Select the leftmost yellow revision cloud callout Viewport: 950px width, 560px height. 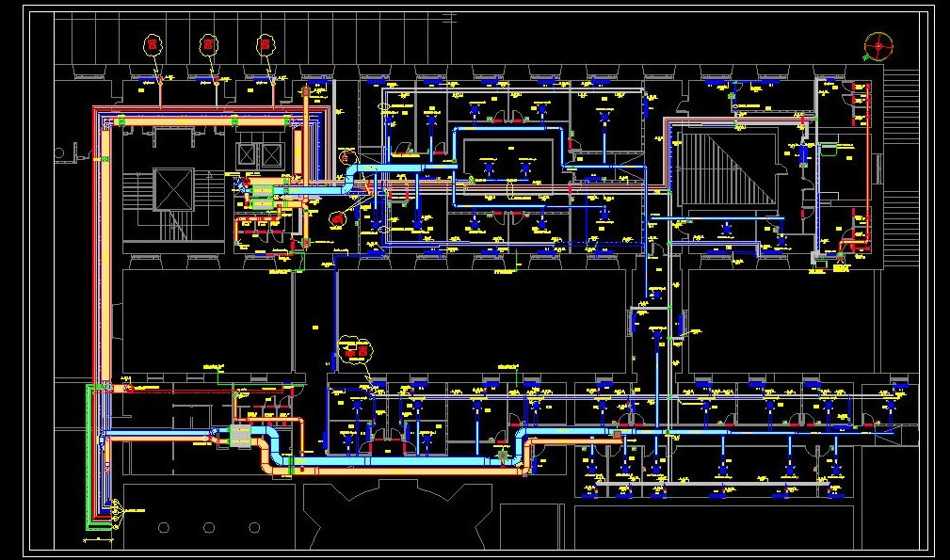coord(153,43)
